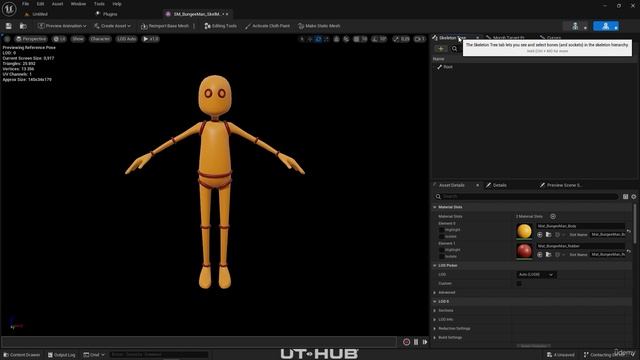Viewport: 640px width, 360px height.
Task: Expand the Reduction Settings row
Action: [435, 328]
